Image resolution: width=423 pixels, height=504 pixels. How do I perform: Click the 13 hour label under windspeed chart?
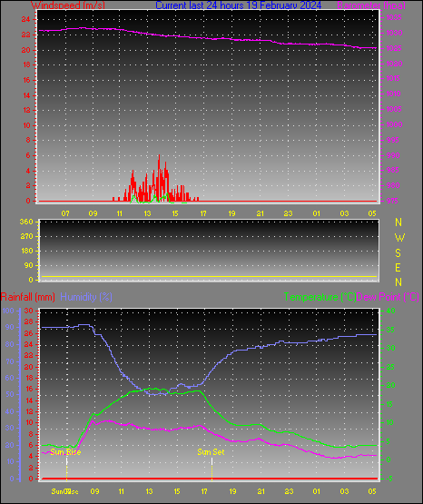tap(147, 213)
